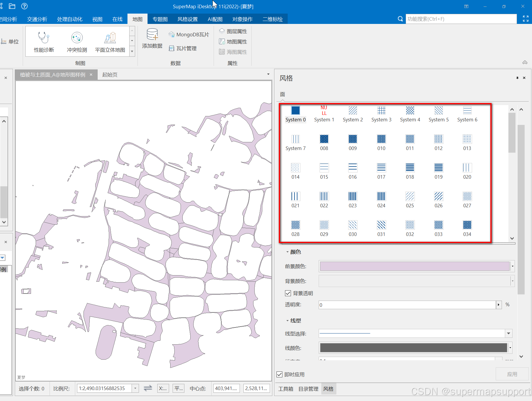The height and width of the screenshot is (401, 532).
Task: Choose fill symbol 011
Action: coord(410,143)
